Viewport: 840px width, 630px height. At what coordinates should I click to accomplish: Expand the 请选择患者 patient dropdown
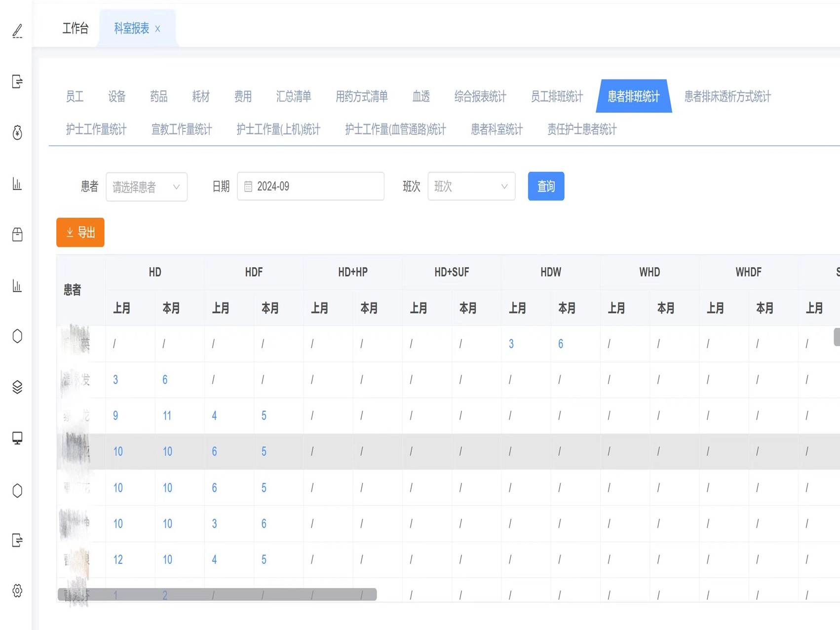[x=146, y=187]
